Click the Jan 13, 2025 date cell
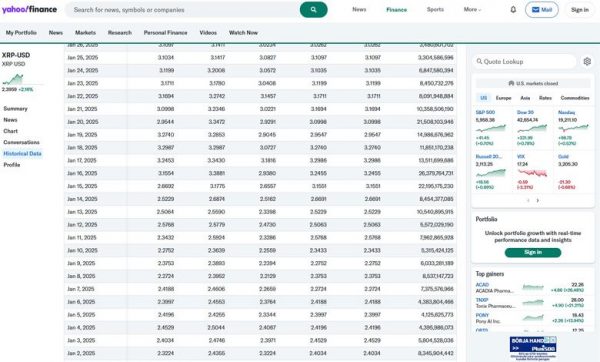This screenshot has width=600, height=362. click(x=83, y=212)
